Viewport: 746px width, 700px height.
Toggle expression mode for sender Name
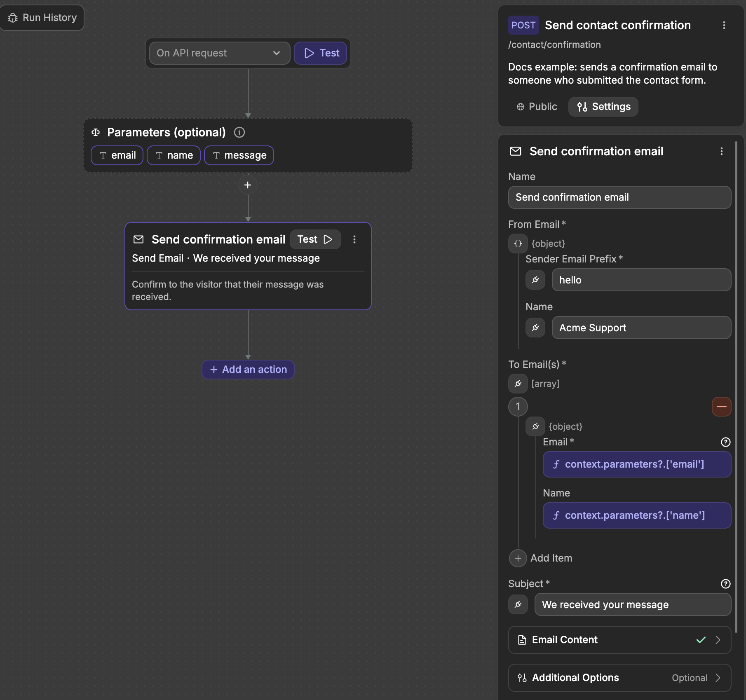tap(535, 328)
